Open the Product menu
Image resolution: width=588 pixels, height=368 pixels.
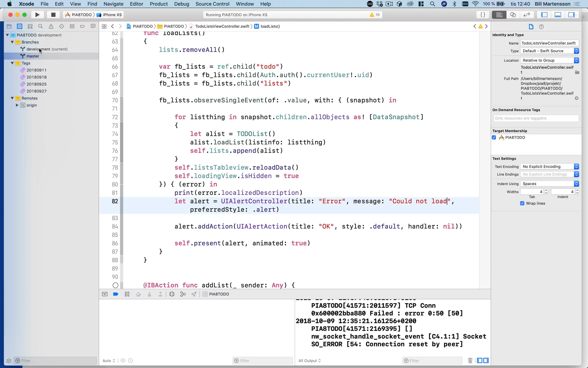159,4
